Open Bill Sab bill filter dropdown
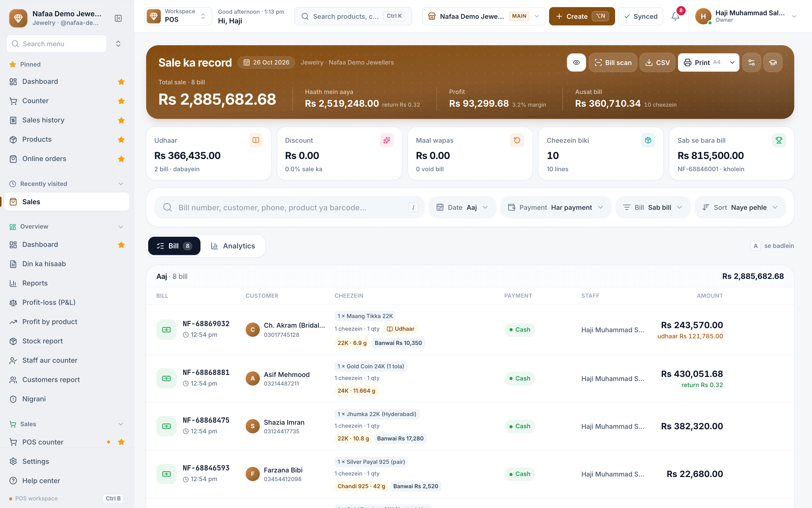 point(653,207)
